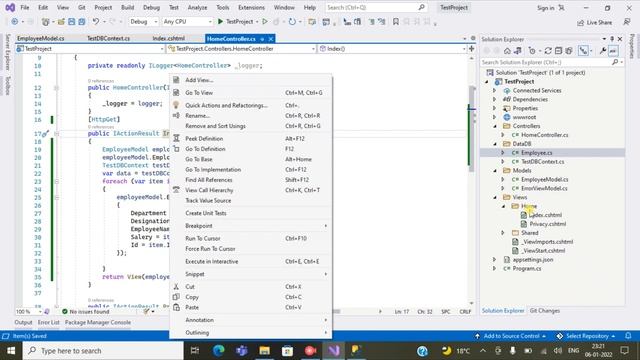Click the Undo arrow icon
The height and width of the screenshot is (360, 640).
click(96, 22)
